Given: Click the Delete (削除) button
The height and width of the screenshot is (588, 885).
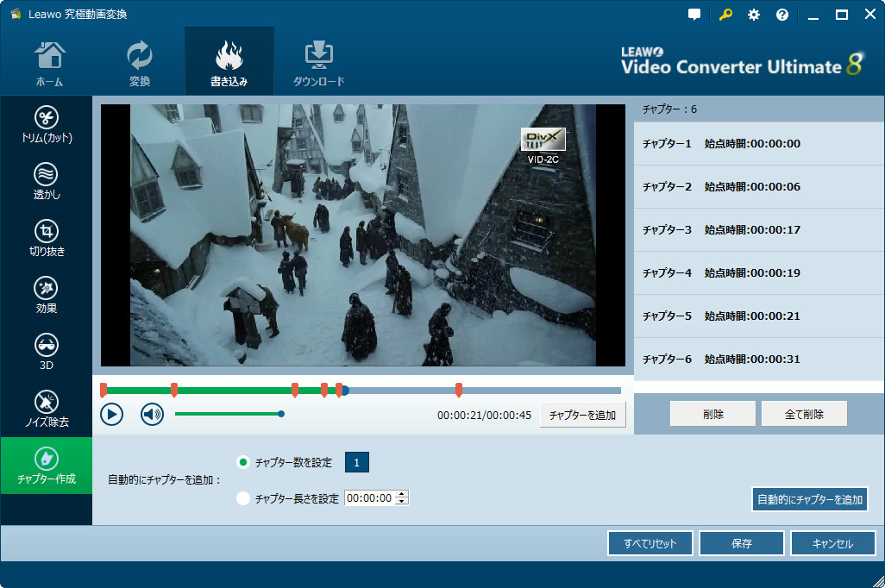Looking at the screenshot, I should (712, 414).
